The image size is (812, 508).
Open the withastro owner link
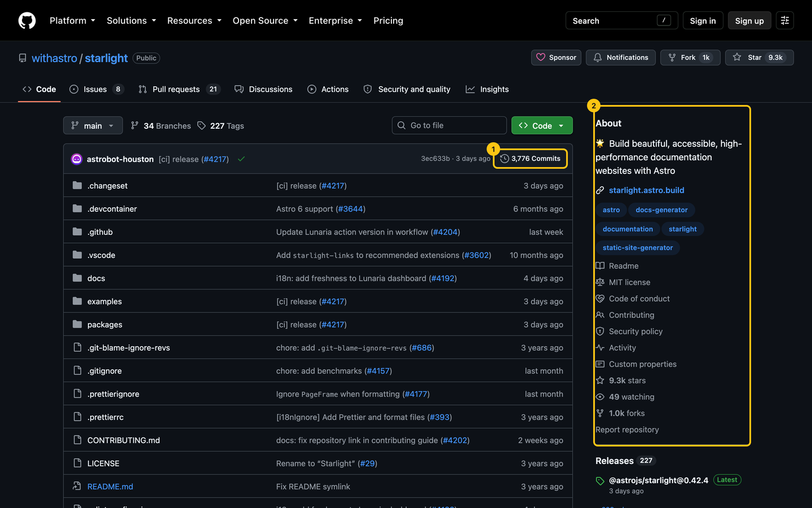pos(54,58)
